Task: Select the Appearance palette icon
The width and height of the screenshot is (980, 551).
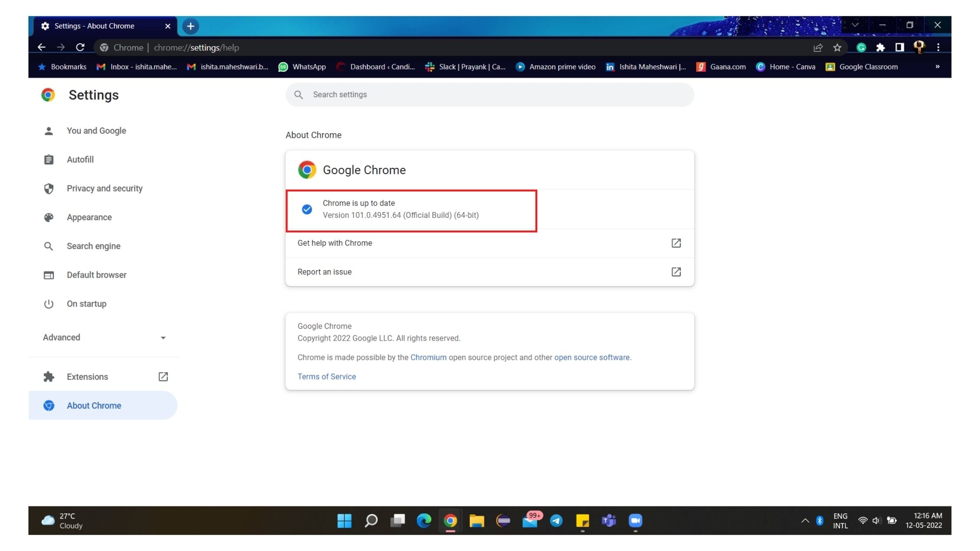Action: 49,217
